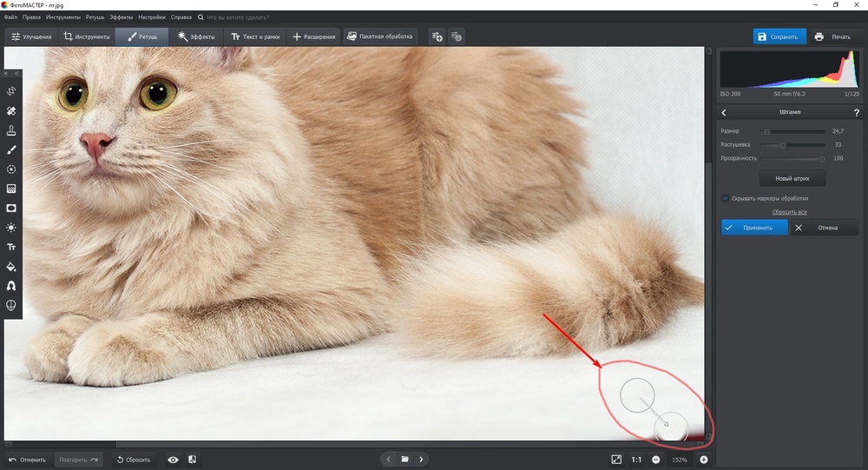Toggle before/after compare view icon
Viewport: 868px width, 470px height.
point(192,460)
